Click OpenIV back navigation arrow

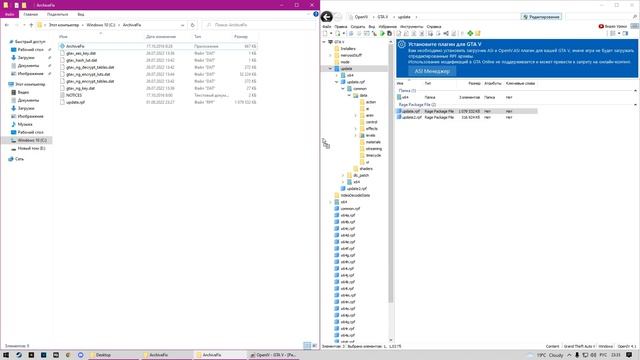tap(326, 17)
